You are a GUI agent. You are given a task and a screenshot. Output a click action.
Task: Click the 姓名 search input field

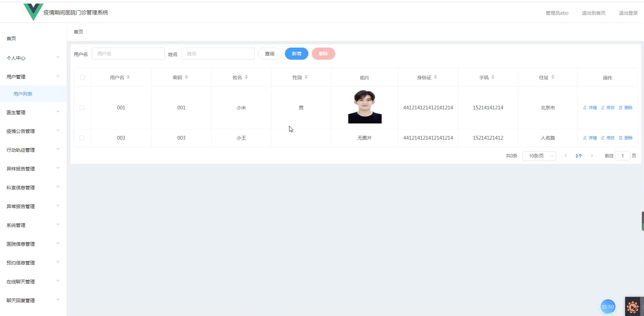[218, 54]
